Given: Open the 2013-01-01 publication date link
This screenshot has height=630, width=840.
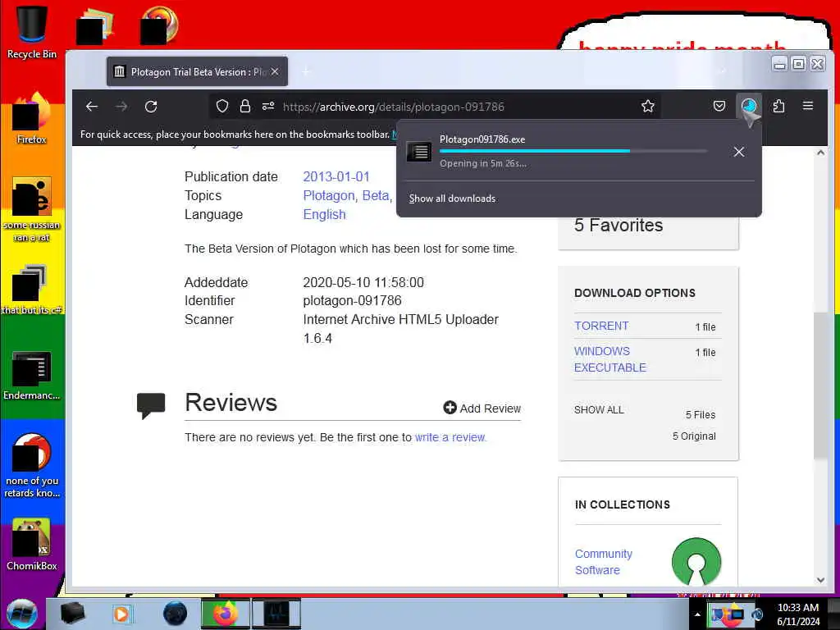Looking at the screenshot, I should point(336,177).
